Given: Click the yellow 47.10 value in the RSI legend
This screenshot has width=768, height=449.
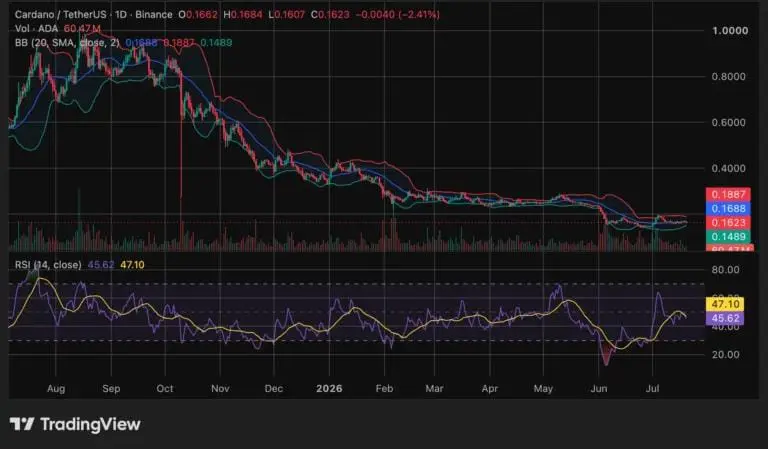Looking at the screenshot, I should pyautogui.click(x=132, y=265).
